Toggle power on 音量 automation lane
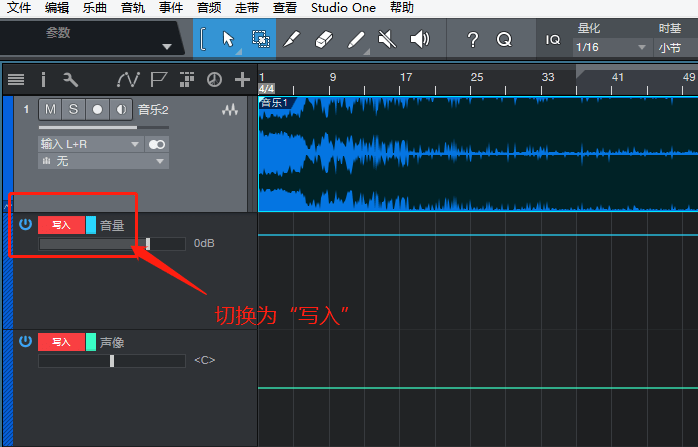This screenshot has height=447, width=698. click(25, 225)
